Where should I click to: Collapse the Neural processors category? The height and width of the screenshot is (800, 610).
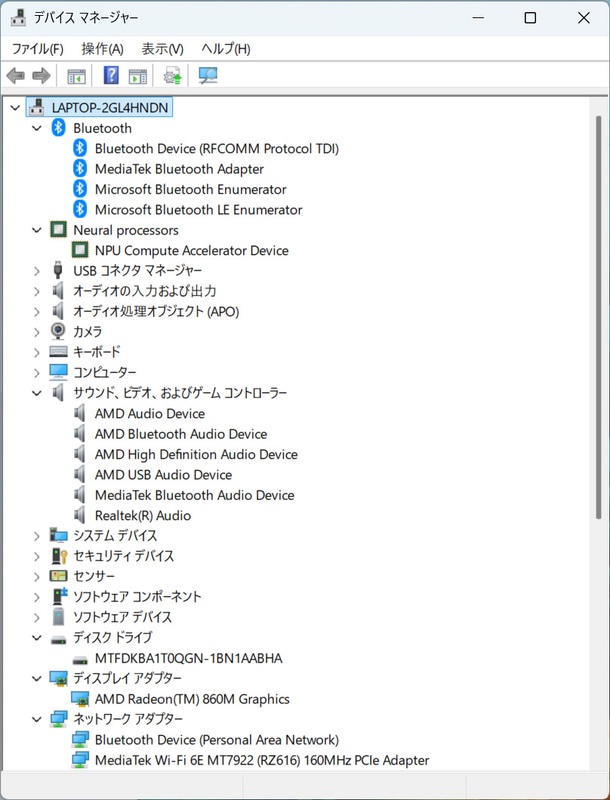(x=37, y=230)
